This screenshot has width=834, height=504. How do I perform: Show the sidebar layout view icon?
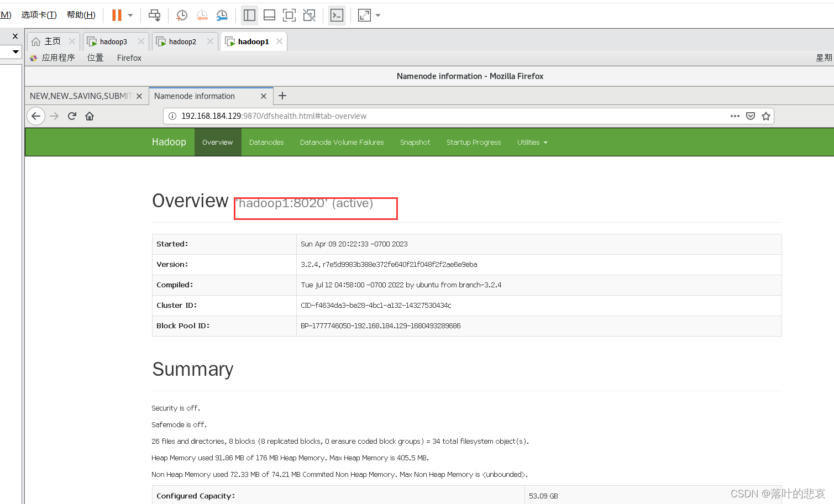250,15
